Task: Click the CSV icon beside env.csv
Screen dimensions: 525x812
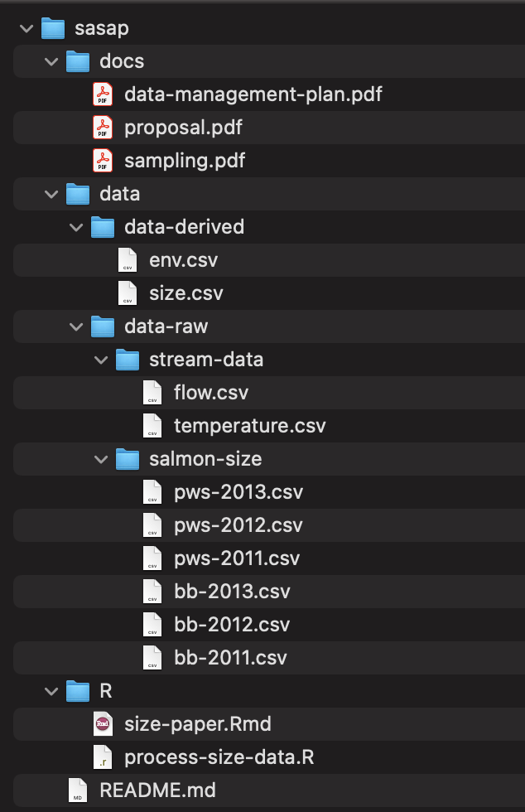Action: tap(128, 260)
